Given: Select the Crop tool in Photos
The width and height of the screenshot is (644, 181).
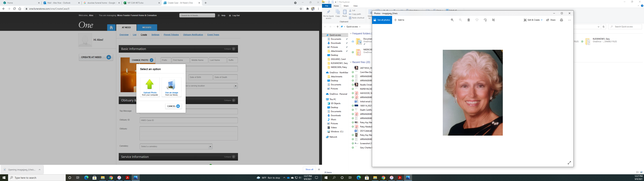Looking at the screenshot, I should (493, 20).
